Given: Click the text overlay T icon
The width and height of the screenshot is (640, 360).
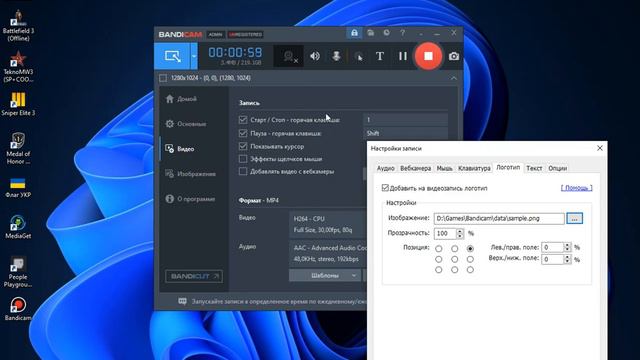Looking at the screenshot, I should 380,56.
